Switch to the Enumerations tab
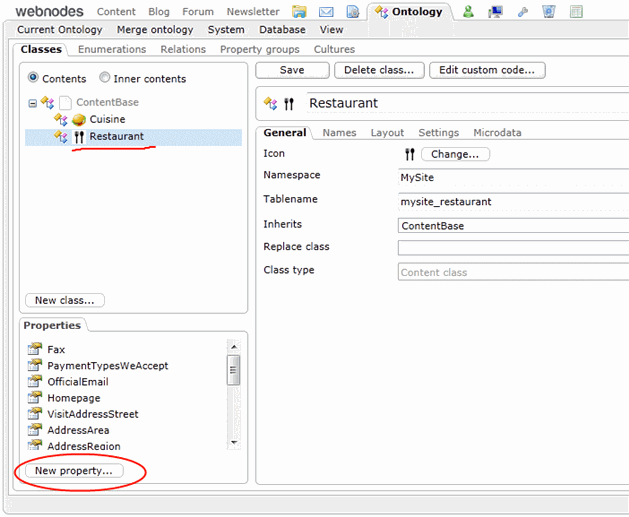 tap(112, 49)
